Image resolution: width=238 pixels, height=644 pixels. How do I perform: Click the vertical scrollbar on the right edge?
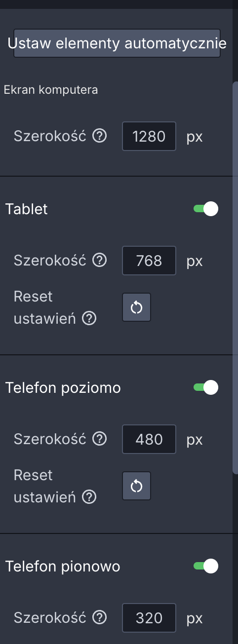236,278
